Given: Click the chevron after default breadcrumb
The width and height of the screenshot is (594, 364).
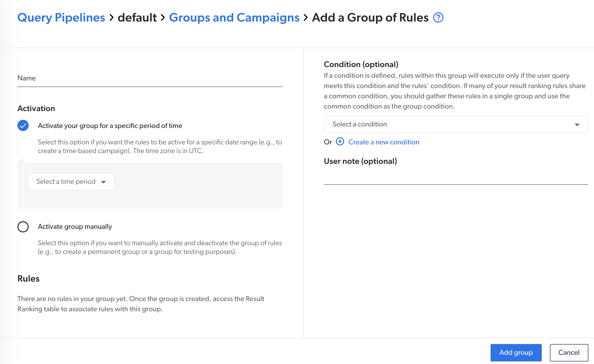Looking at the screenshot, I should pyautogui.click(x=163, y=18).
